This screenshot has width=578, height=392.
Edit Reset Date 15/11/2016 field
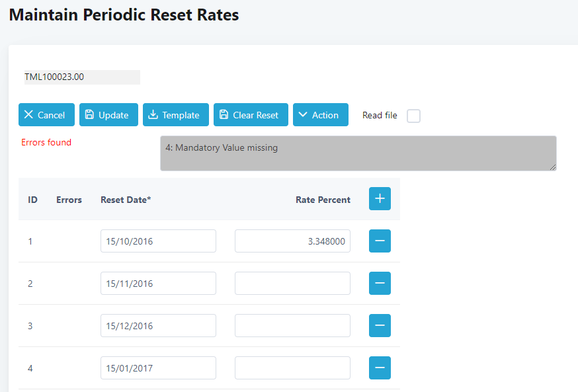158,284
